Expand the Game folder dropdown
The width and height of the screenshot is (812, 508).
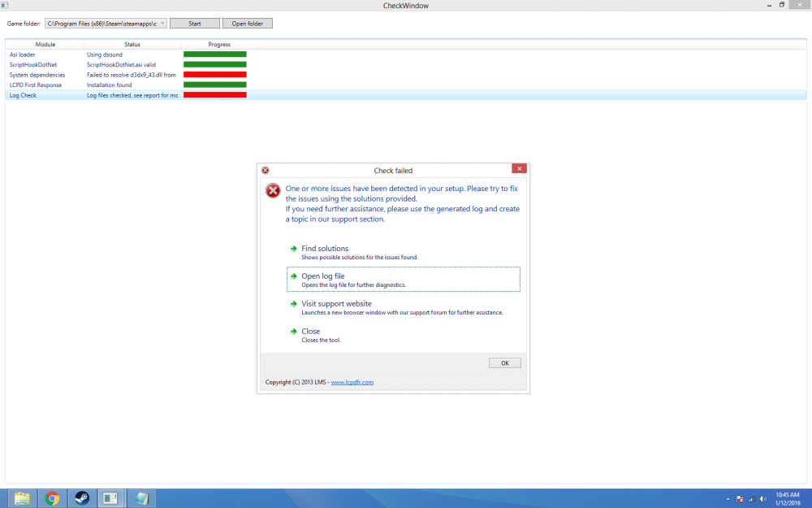162,24
